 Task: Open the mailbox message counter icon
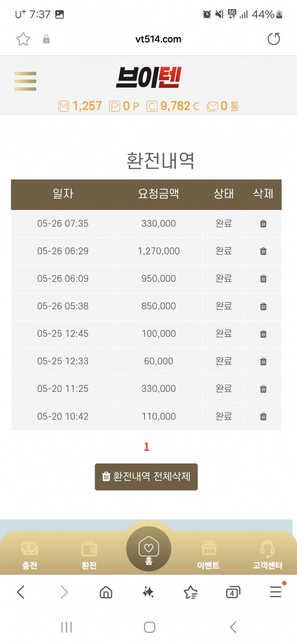(212, 106)
